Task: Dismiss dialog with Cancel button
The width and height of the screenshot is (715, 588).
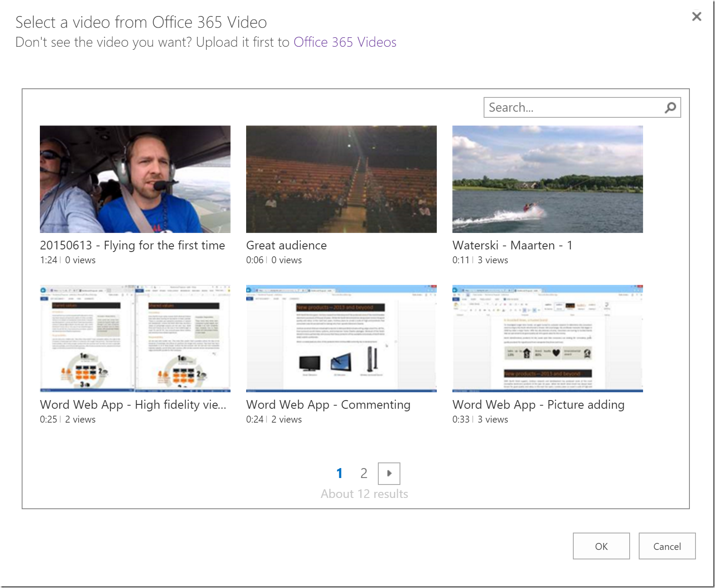Action: click(667, 546)
